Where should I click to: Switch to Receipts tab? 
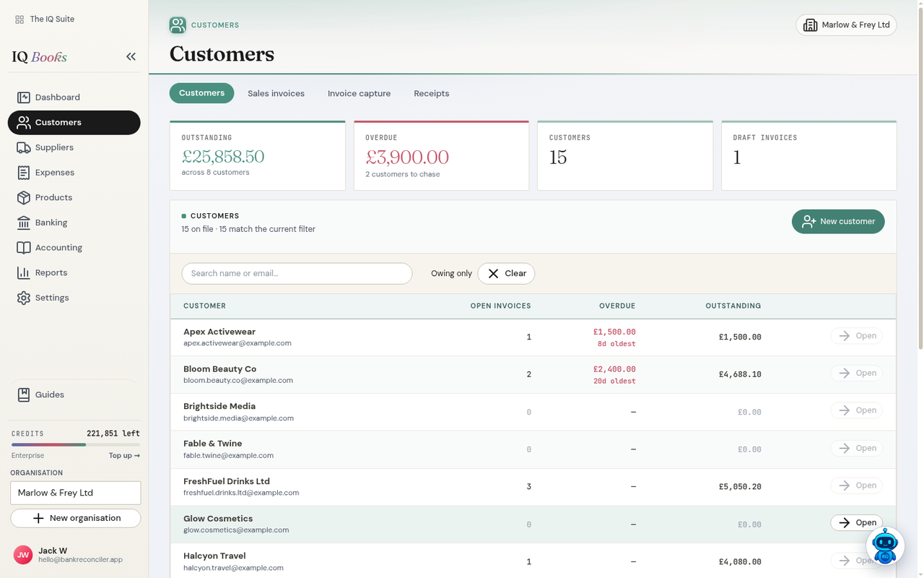[432, 93]
